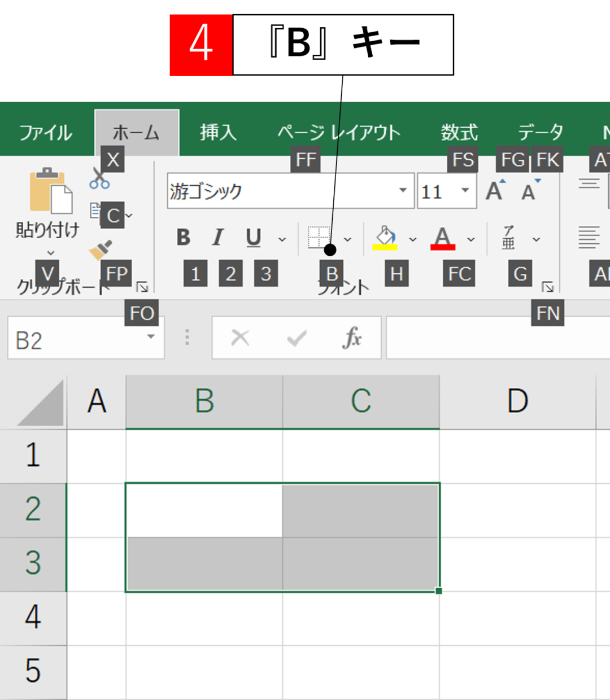The width and height of the screenshot is (610, 700).
Task: Increase font size icon
Action: click(x=495, y=191)
